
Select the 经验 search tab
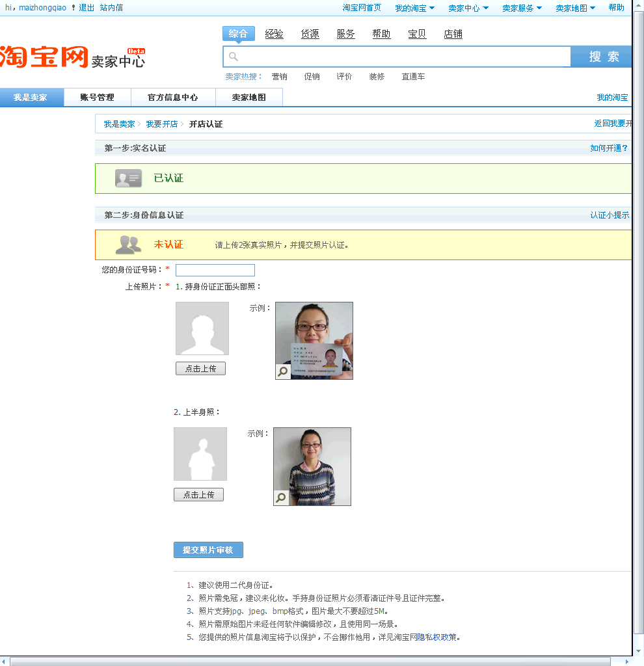pyautogui.click(x=274, y=34)
